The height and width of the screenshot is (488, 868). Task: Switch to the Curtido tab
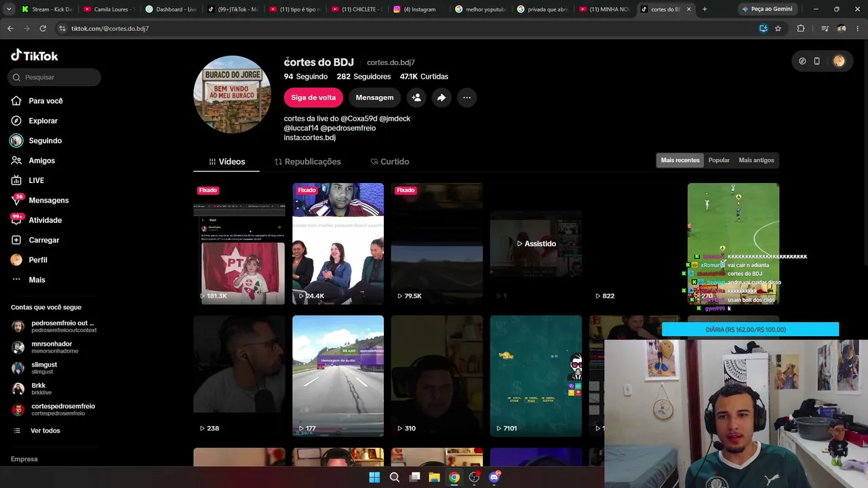click(x=390, y=161)
